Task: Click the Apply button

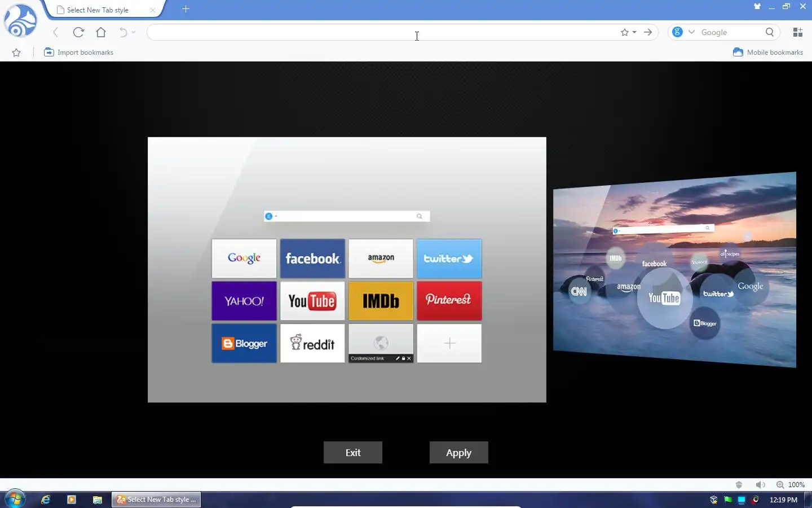Action: click(x=458, y=453)
